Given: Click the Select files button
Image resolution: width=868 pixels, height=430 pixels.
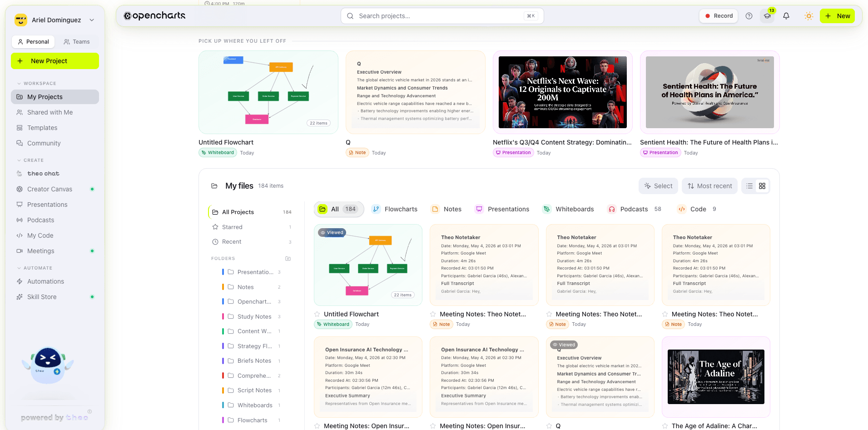Looking at the screenshot, I should [659, 186].
